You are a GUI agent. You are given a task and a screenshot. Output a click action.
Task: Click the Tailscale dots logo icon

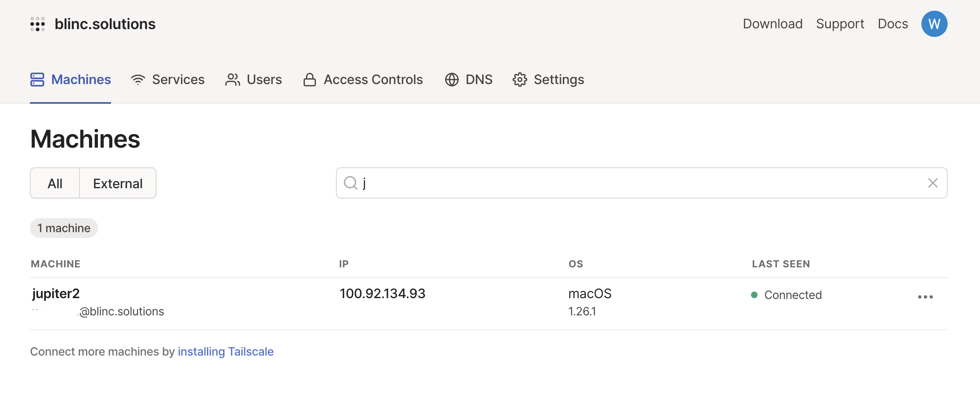click(x=37, y=24)
